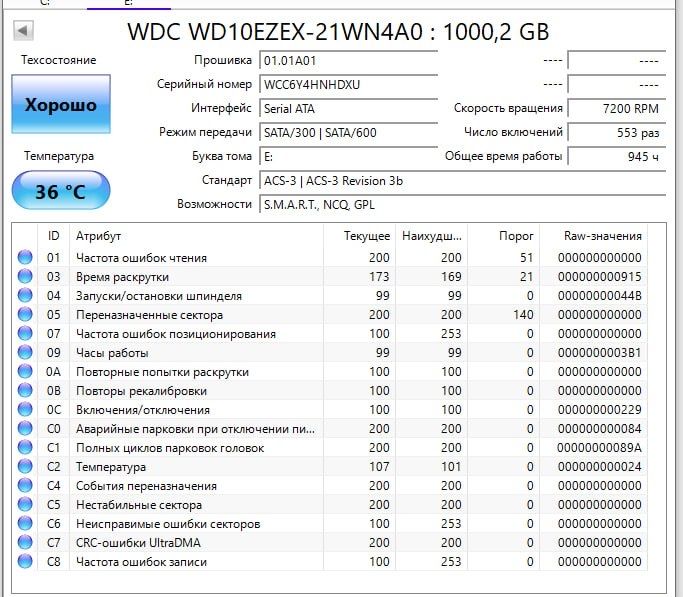This screenshot has width=683, height=597.
Task: Click status icon for Переназначенные сектора
Action: click(25, 314)
